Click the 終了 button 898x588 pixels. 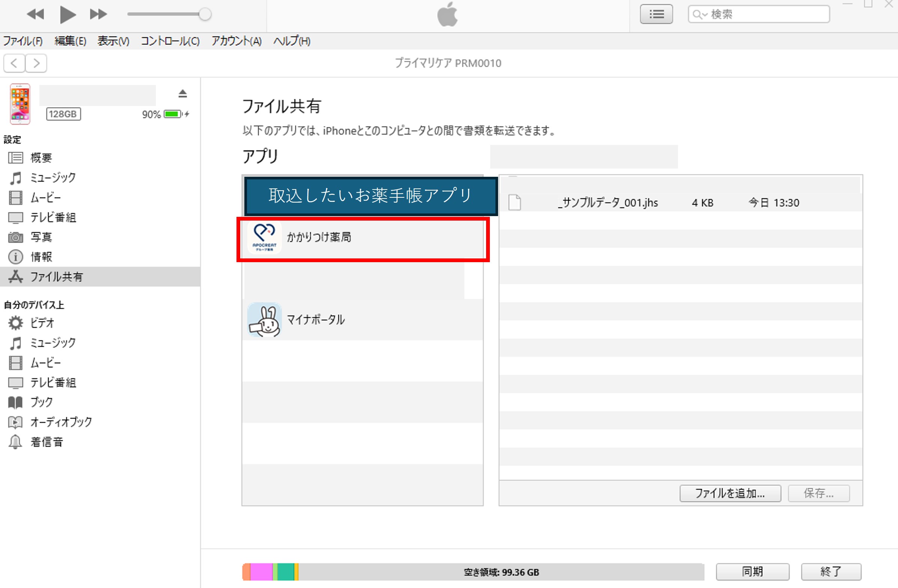point(831,572)
